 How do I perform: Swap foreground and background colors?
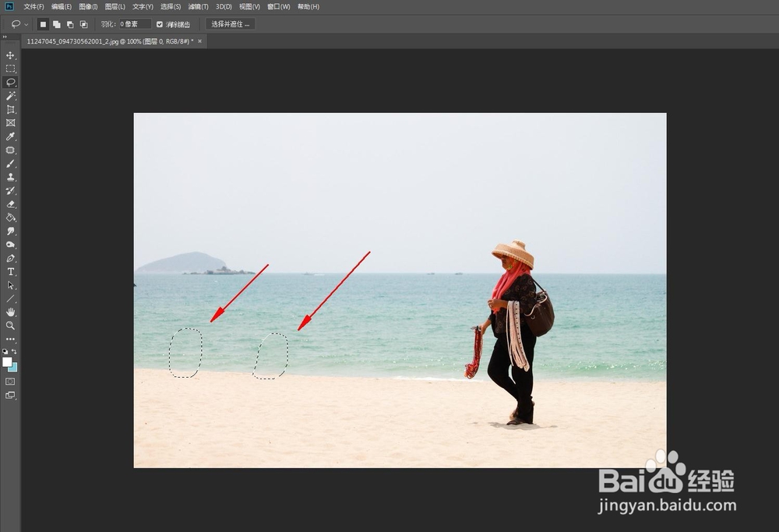pyautogui.click(x=14, y=351)
